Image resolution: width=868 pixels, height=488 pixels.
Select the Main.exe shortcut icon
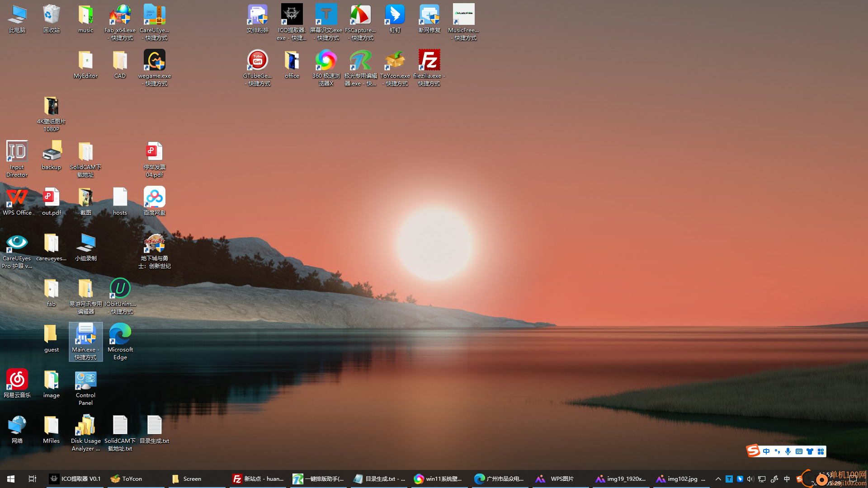(85, 342)
